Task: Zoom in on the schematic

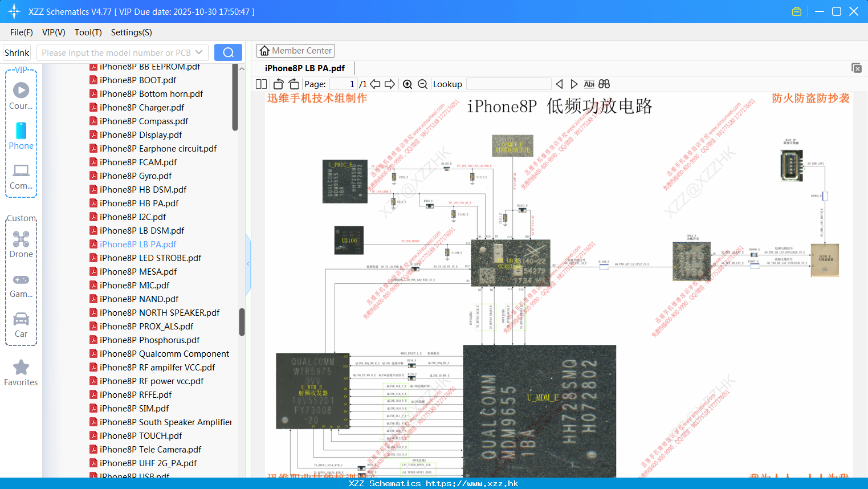Action: (407, 84)
